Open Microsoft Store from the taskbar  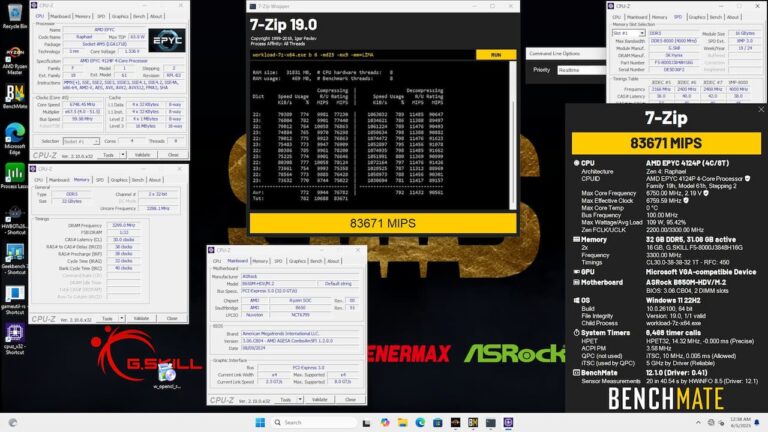437,422
